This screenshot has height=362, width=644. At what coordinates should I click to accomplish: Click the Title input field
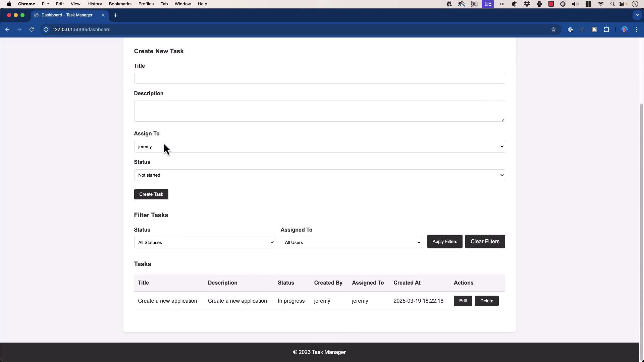(x=319, y=78)
